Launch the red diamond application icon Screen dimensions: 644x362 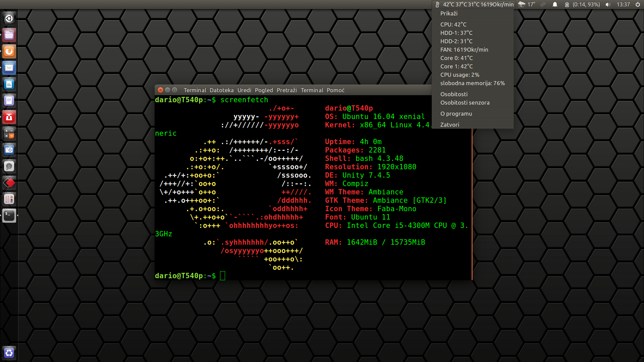click(x=9, y=183)
